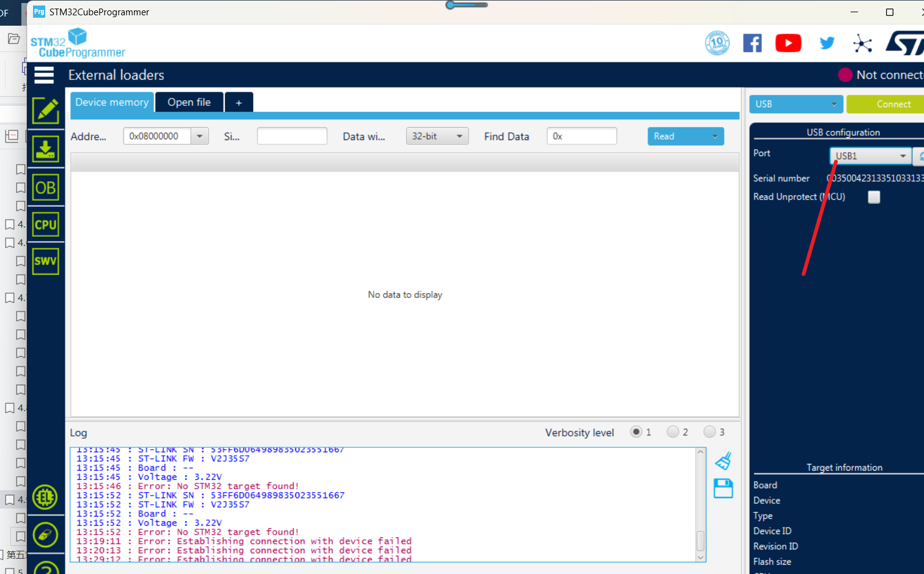Open the Facebook icon in the header
924x574 pixels.
[752, 43]
